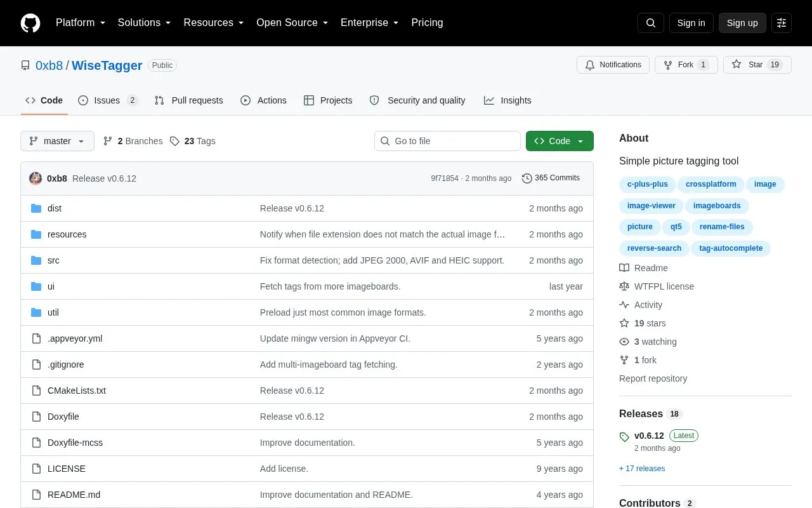The image size is (812, 508).
Task: Click the tag icon beside v0.6.12 release
Action: tap(624, 437)
